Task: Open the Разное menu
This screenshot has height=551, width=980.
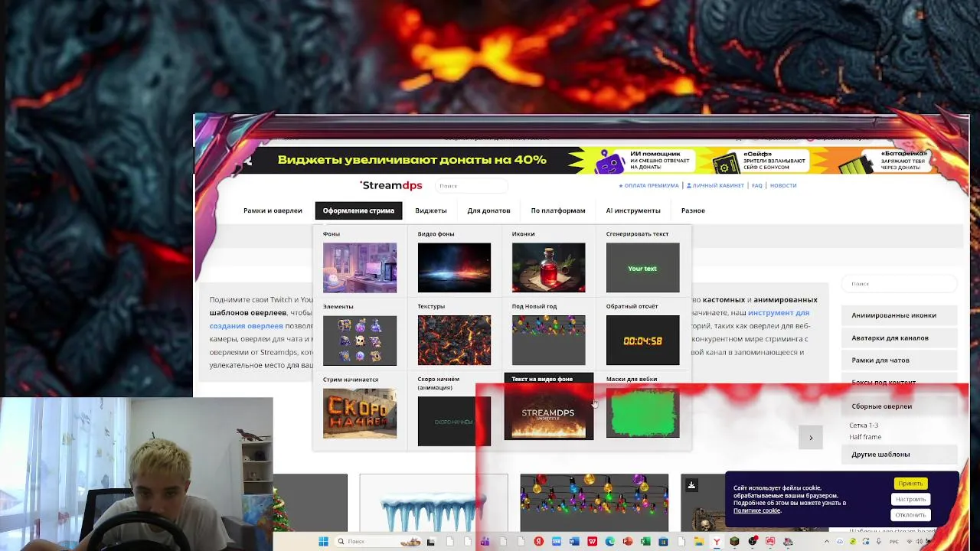Action: click(693, 210)
